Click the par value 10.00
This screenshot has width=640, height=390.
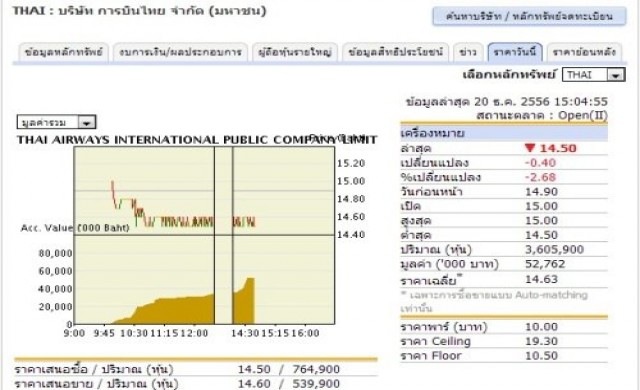coord(542,327)
